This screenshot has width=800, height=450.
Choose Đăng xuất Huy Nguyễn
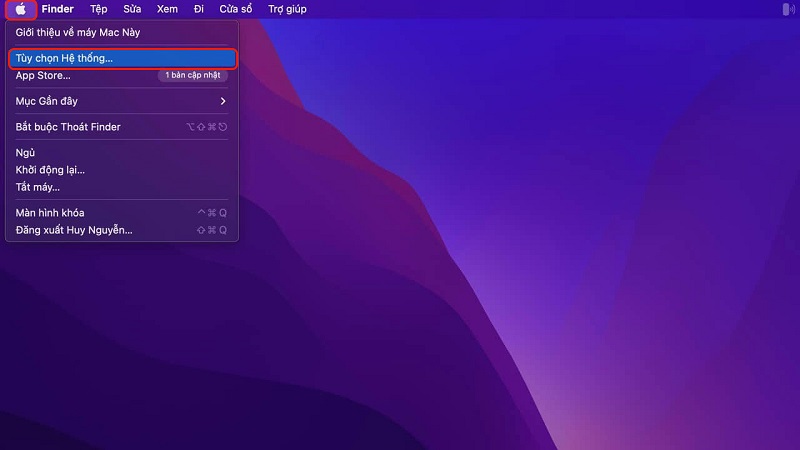pyautogui.click(x=74, y=230)
